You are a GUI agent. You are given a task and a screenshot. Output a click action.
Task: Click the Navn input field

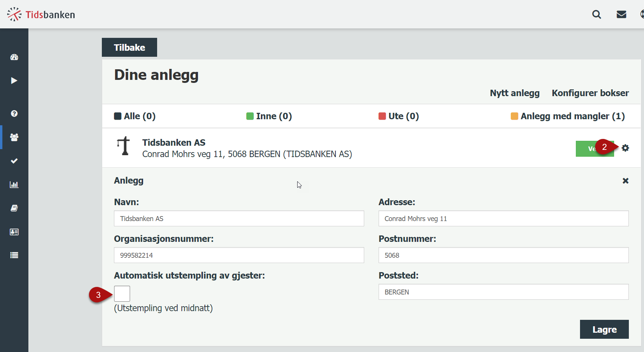click(239, 218)
